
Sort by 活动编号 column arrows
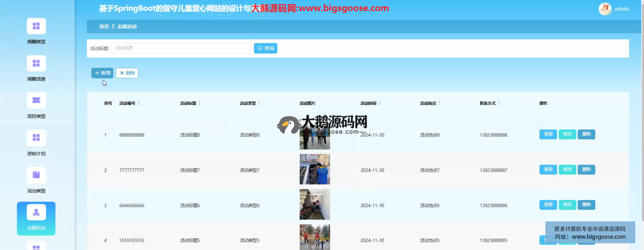point(139,103)
